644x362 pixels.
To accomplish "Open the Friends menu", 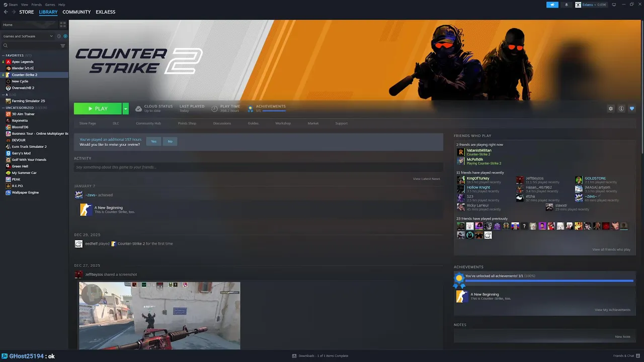I will [36, 5].
